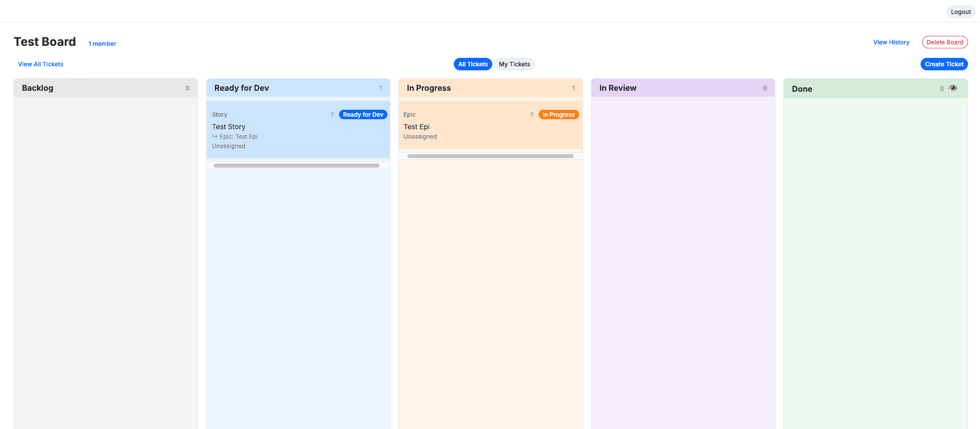The image size is (980, 429).
Task: Click the Story type label on the card
Action: coord(220,115)
